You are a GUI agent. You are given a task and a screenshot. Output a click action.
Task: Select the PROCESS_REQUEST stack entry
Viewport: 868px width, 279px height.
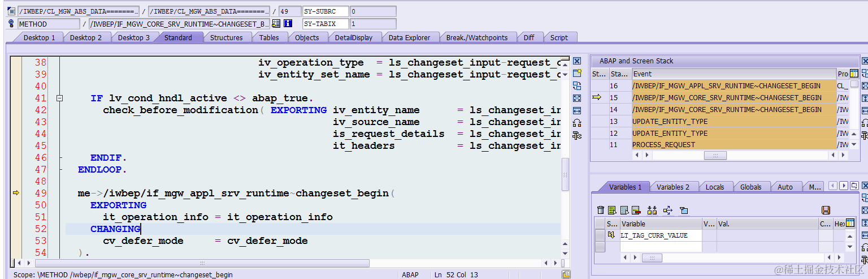coord(734,145)
